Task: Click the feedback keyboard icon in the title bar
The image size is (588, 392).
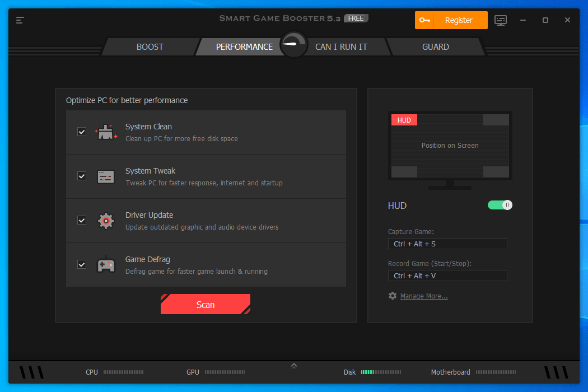Action: (501, 20)
